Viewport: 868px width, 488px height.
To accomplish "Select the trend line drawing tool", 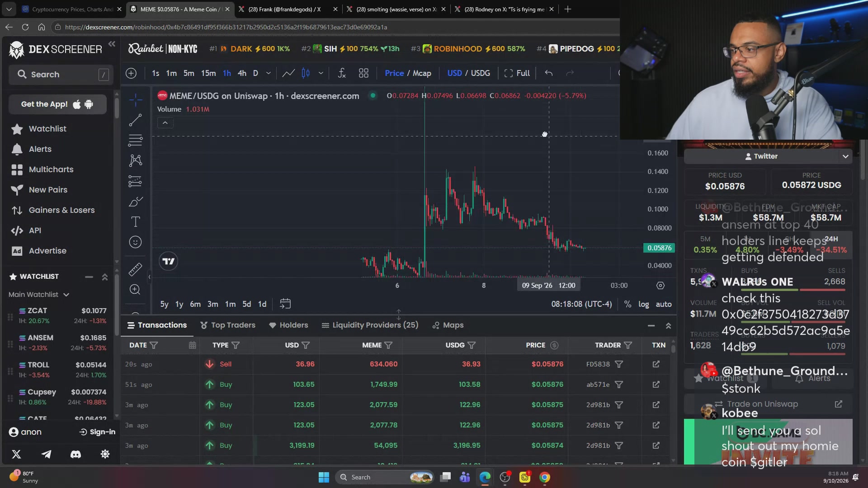I will point(135,120).
